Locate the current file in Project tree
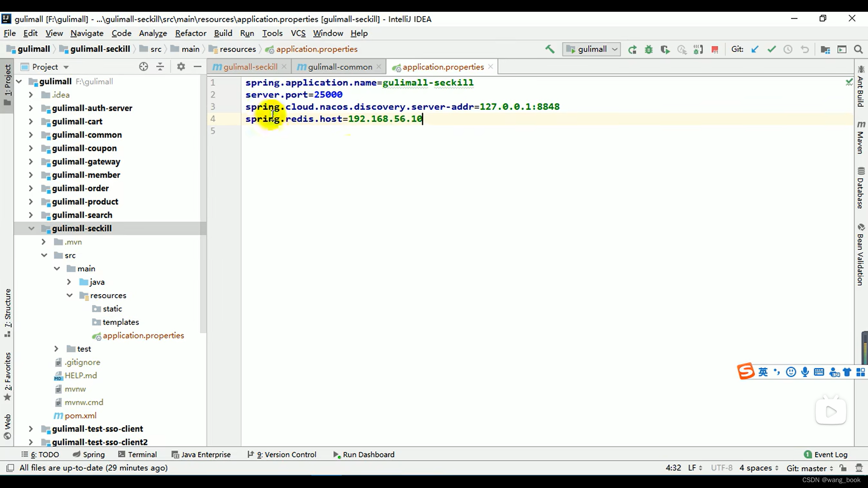The height and width of the screenshot is (488, 868). (143, 66)
